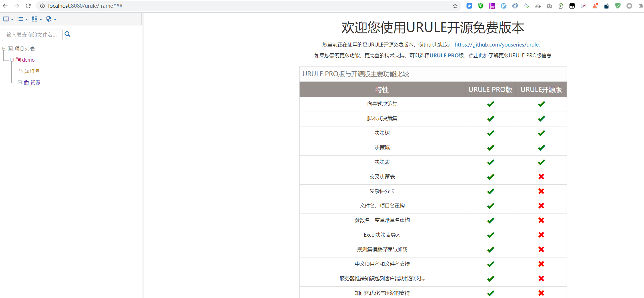Focus the file name search input field
Viewport: 644px width, 298px height.
point(32,35)
